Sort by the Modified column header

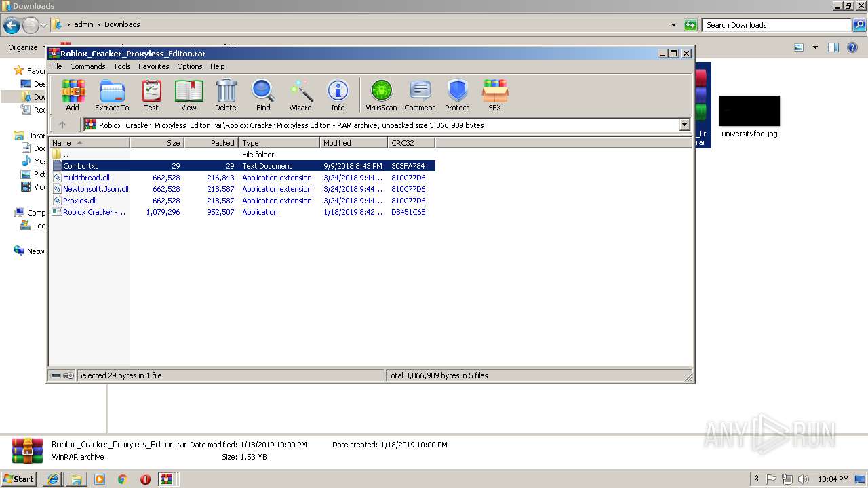pyautogui.click(x=353, y=143)
